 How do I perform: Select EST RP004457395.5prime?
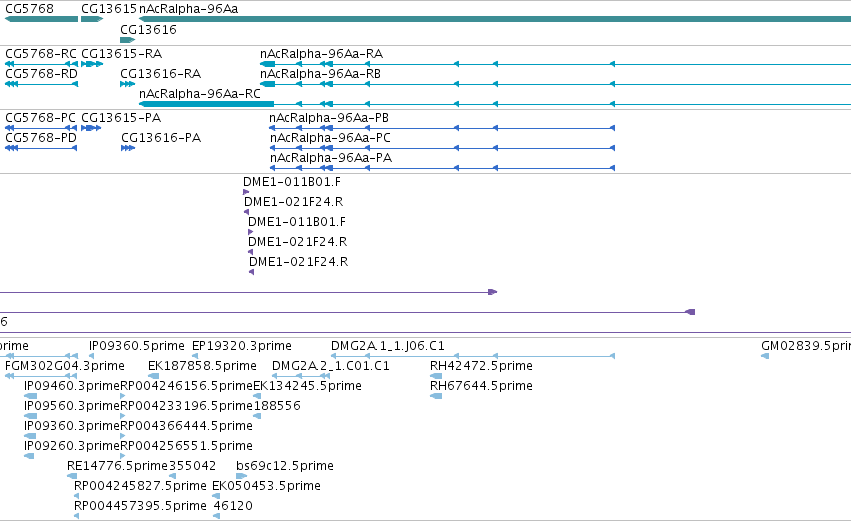tap(141, 506)
